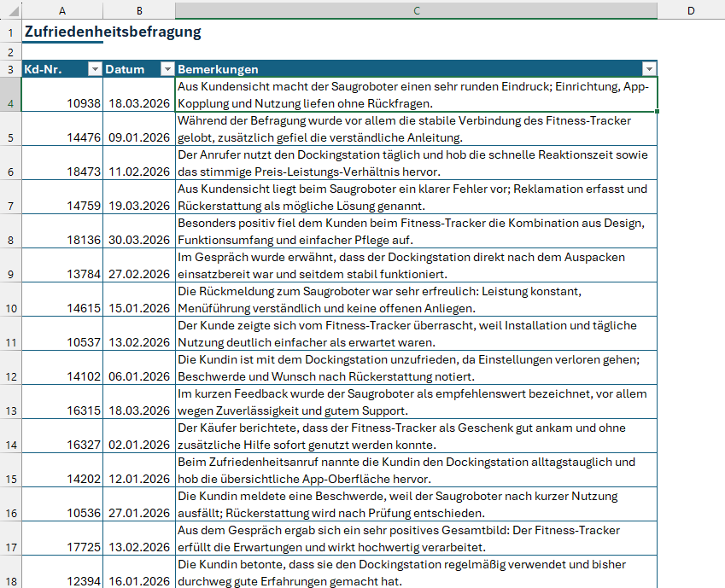This screenshot has height=588, width=725.
Task: Select remark starting 'Der Käufer berichtete'
Action: point(416,436)
